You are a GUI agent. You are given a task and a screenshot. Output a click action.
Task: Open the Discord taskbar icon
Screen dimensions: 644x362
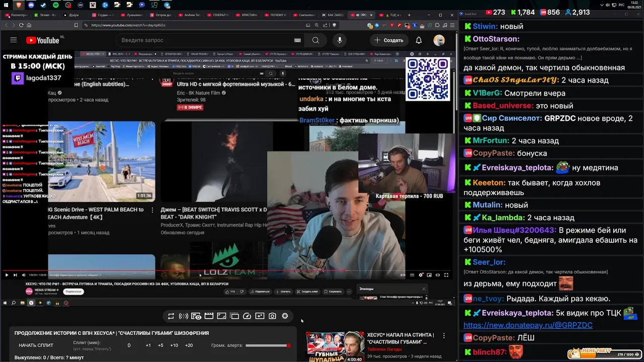(31, 5)
